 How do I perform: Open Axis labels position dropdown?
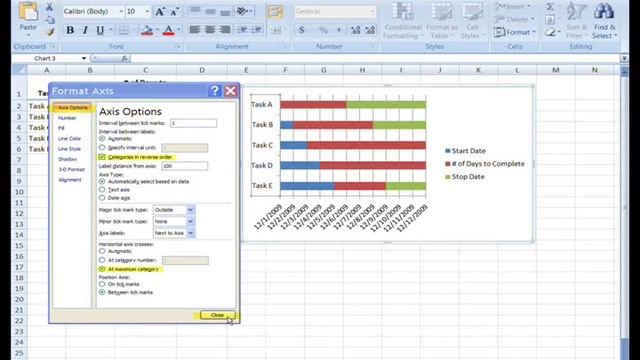pyautogui.click(x=190, y=233)
